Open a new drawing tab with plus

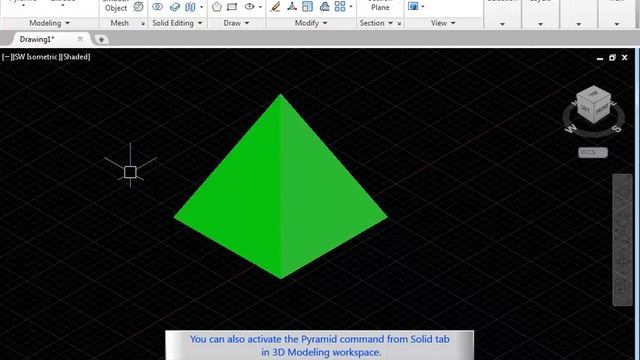[x=101, y=40]
